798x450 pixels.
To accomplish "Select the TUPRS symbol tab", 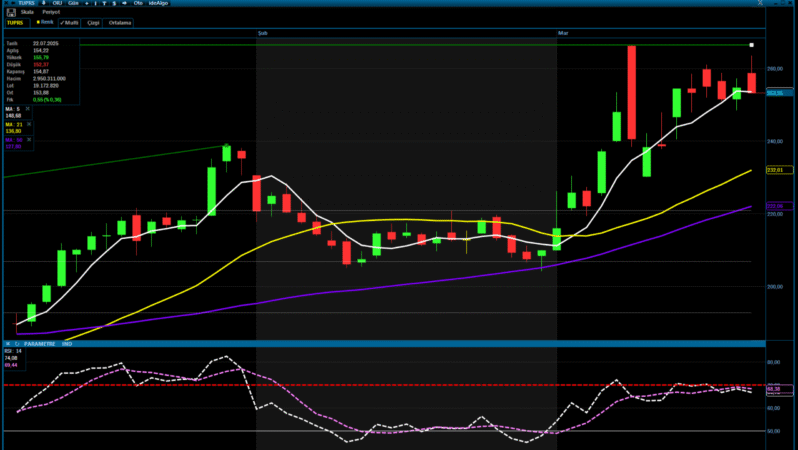I will 14,21.
